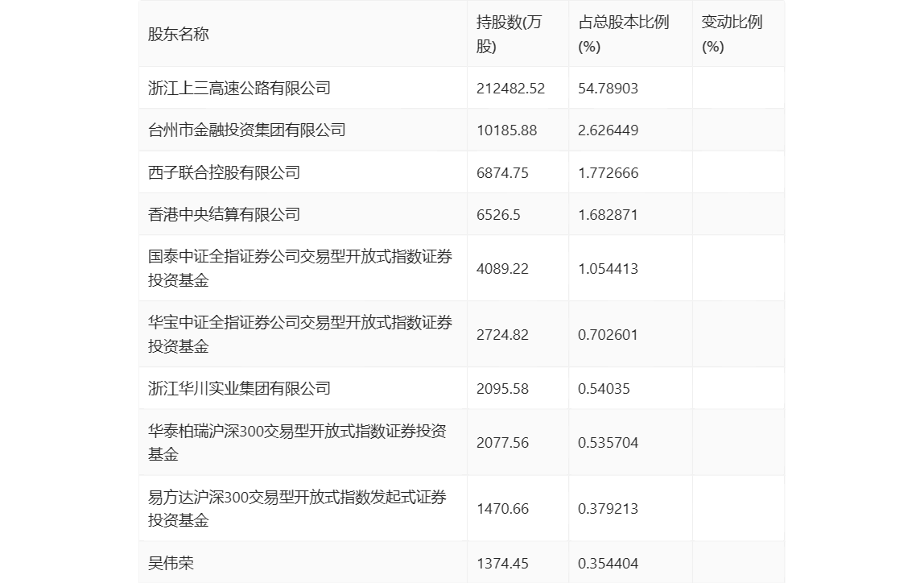The image size is (924, 583).
Task: Select 台州市金融投资集团有限公司 shareholder name
Action: [247, 130]
